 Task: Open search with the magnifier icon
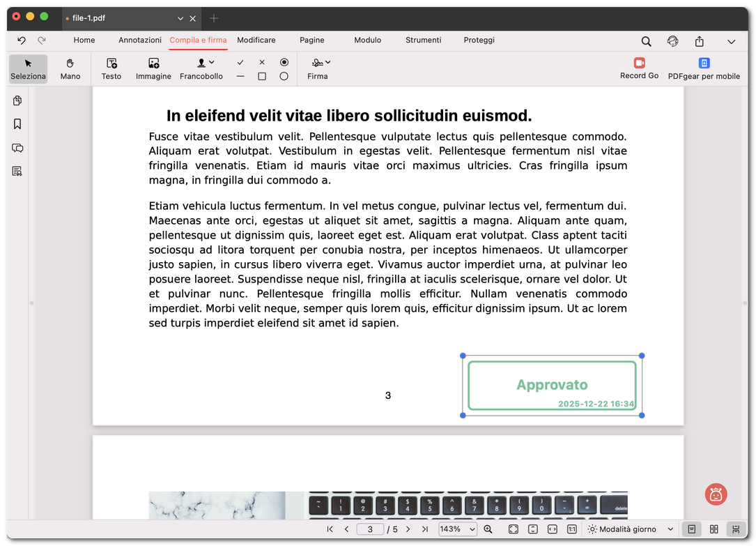click(x=646, y=41)
